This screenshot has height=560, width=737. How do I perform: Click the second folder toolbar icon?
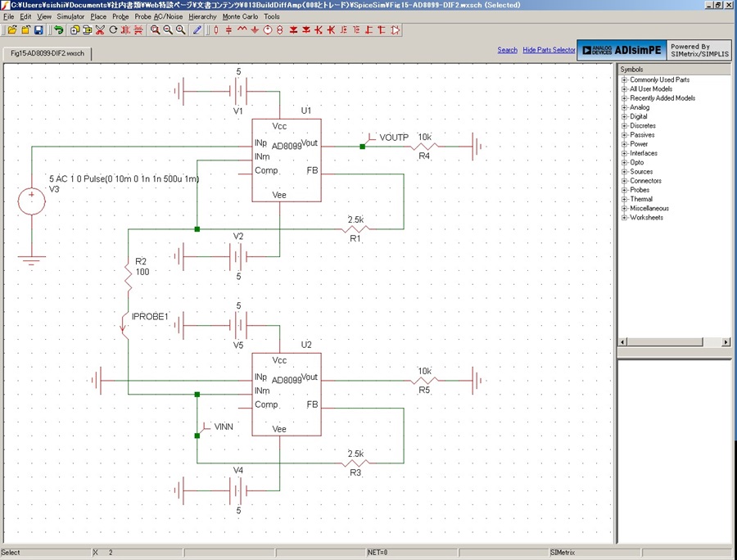(x=25, y=30)
